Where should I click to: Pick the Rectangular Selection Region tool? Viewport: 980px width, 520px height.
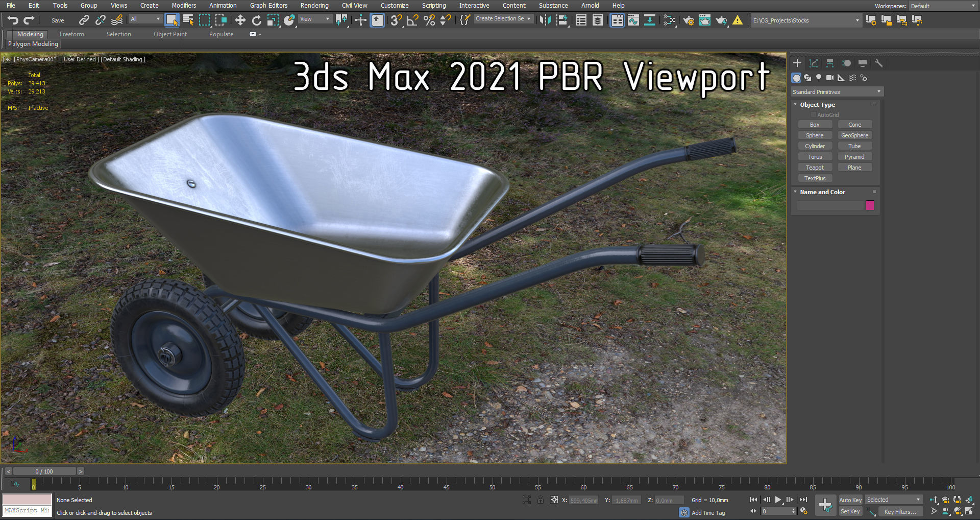click(x=205, y=20)
